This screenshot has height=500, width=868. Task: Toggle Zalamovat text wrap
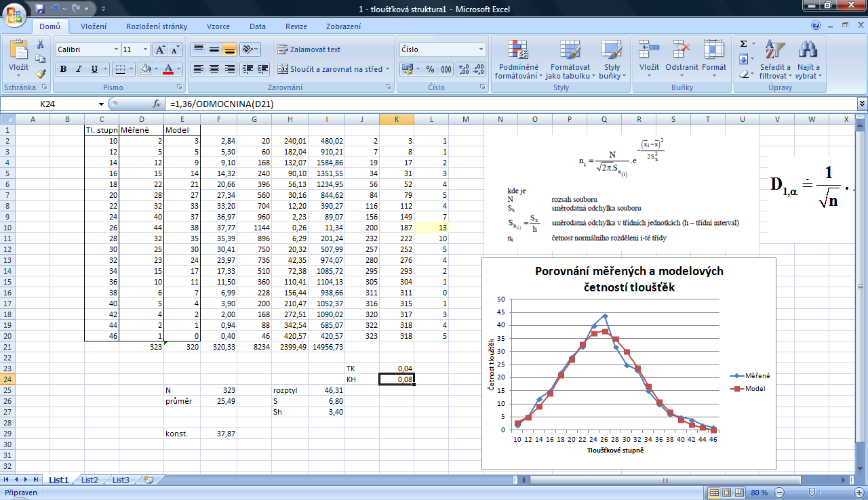[309, 49]
